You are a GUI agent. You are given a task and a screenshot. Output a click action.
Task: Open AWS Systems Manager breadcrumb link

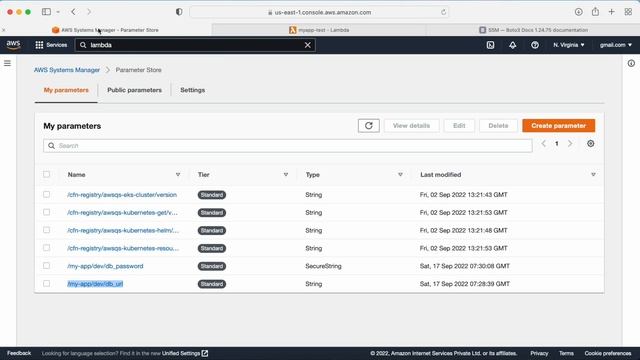coord(67,70)
